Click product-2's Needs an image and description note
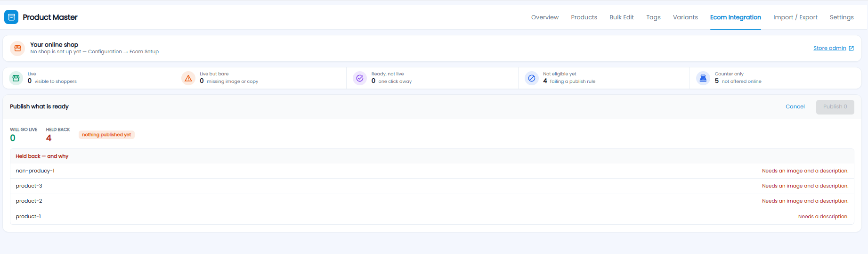Screen dimensions: 868x254 pyautogui.click(x=805, y=201)
